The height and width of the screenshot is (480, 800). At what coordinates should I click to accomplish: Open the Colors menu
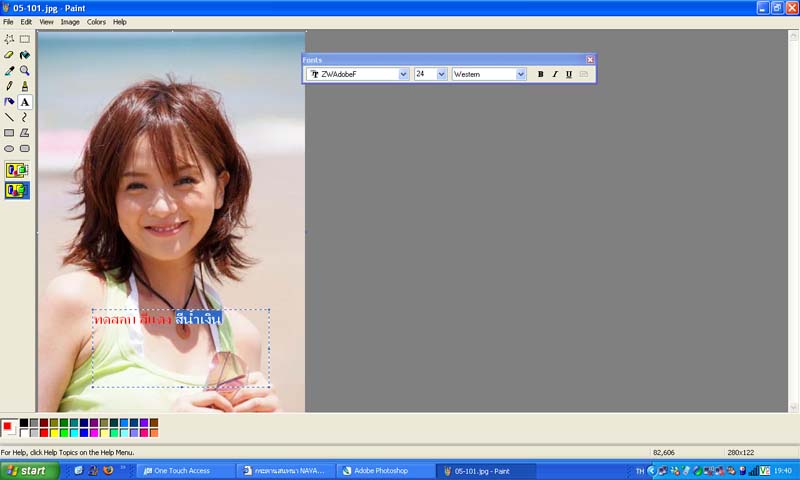coord(96,21)
